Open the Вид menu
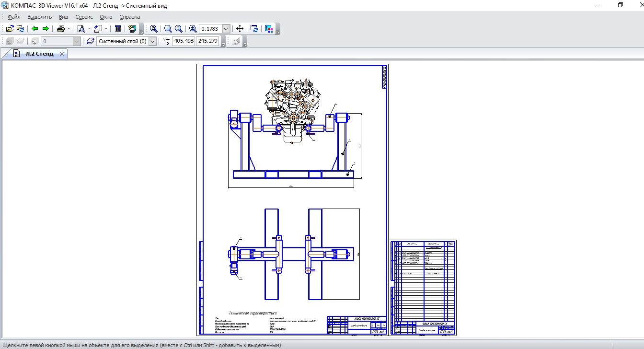The height and width of the screenshot is (349, 644). coord(63,17)
